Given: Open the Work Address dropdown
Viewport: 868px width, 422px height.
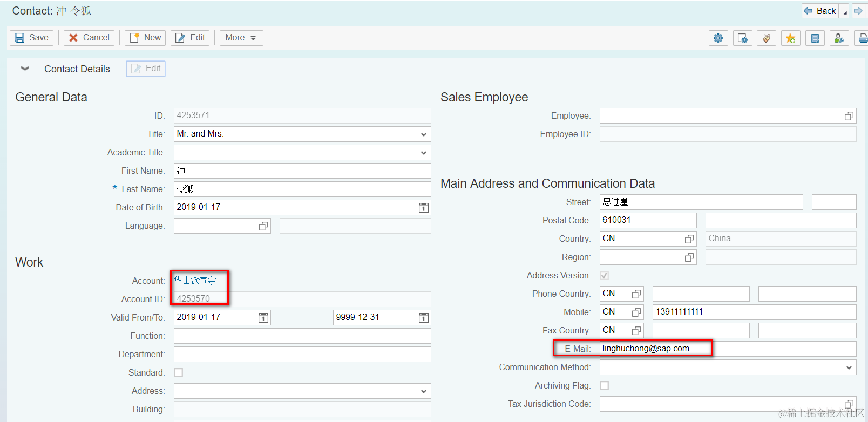Looking at the screenshot, I should click(424, 391).
